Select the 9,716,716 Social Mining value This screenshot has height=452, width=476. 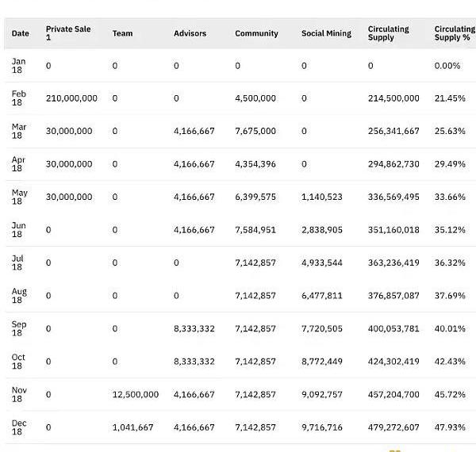(x=322, y=427)
